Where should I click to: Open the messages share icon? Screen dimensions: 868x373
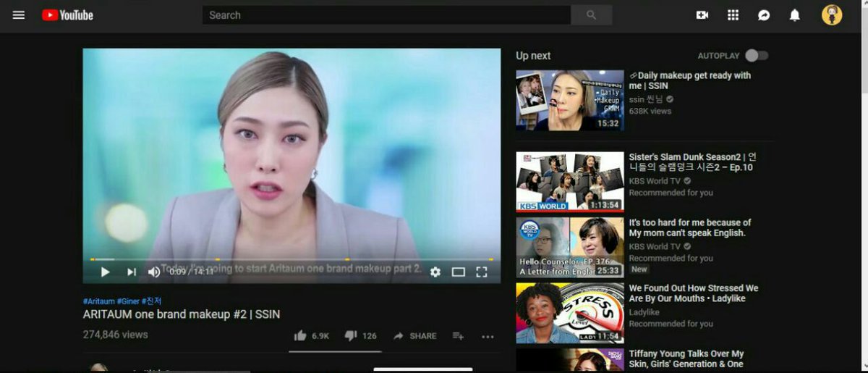(x=764, y=15)
